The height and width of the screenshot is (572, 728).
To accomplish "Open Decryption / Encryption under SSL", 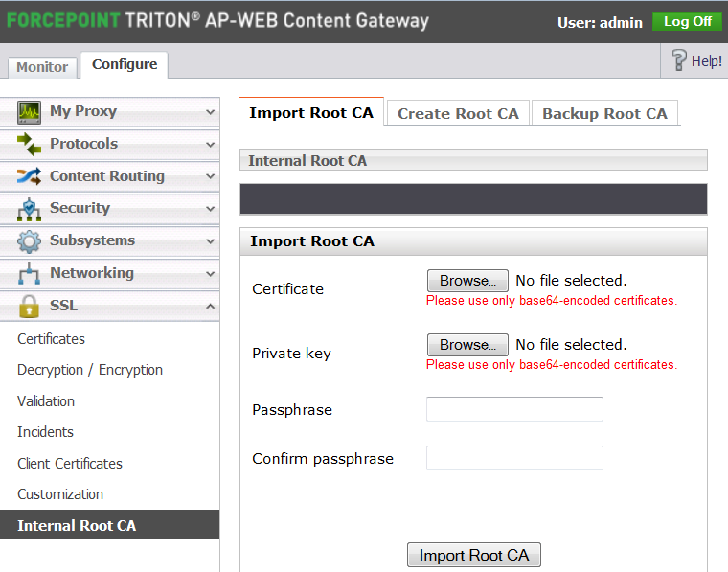I will pos(90,370).
